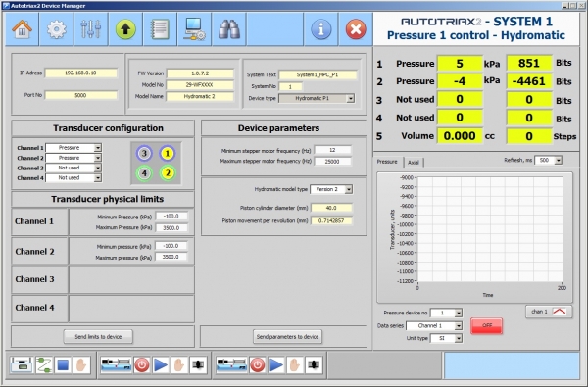This screenshot has height=387, width=588.
Task: Click the blue play arrow in rightmost group
Action: [276, 364]
